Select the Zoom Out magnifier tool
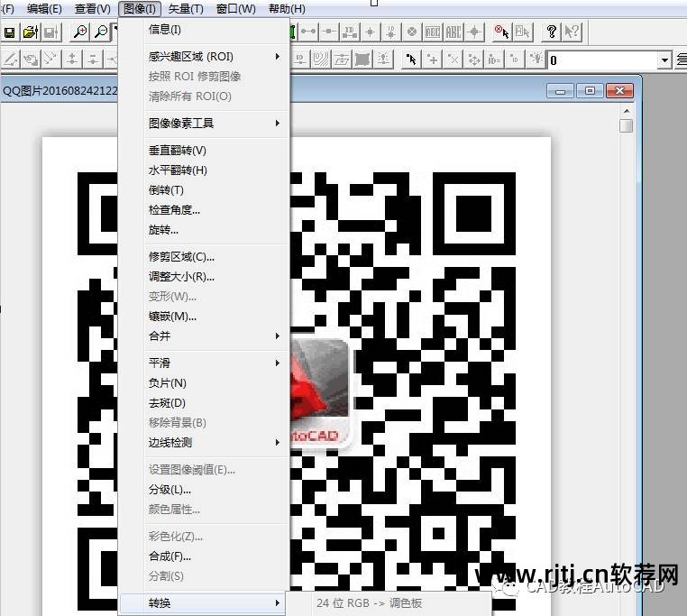 [x=101, y=32]
